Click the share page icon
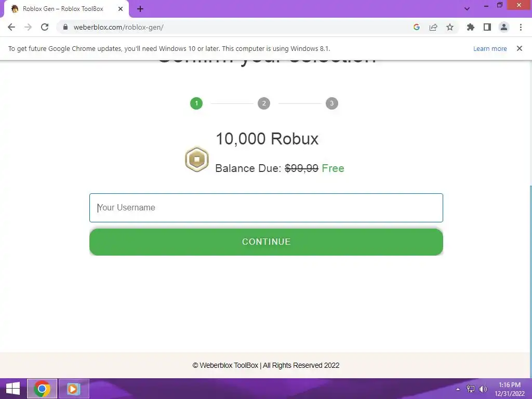Screen dimensions: 532x399 tap(433, 27)
